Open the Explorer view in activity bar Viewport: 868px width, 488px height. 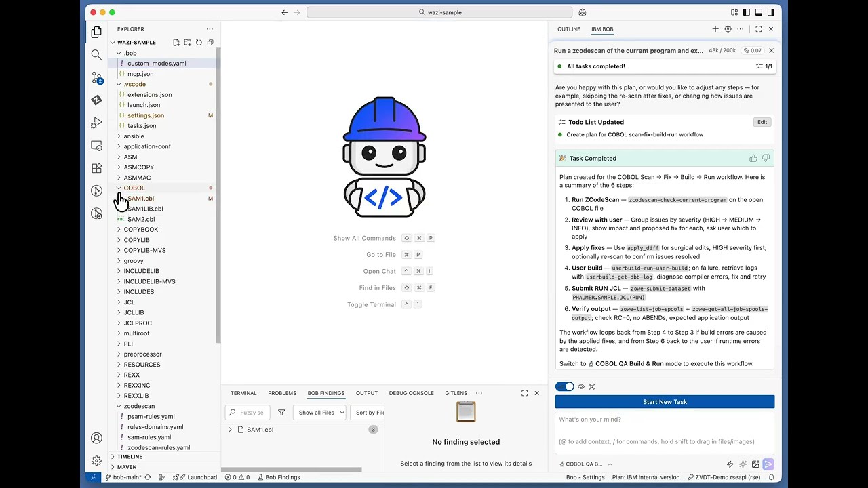click(x=96, y=32)
